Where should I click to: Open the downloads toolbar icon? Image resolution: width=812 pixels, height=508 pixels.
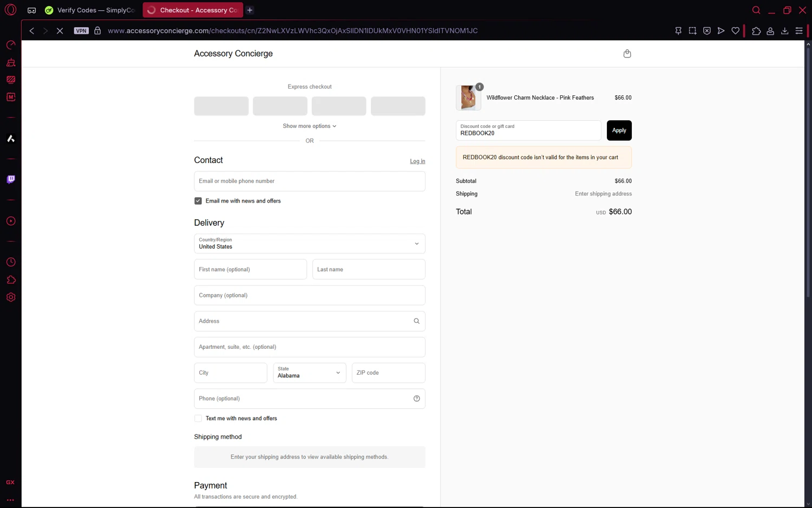point(784,31)
